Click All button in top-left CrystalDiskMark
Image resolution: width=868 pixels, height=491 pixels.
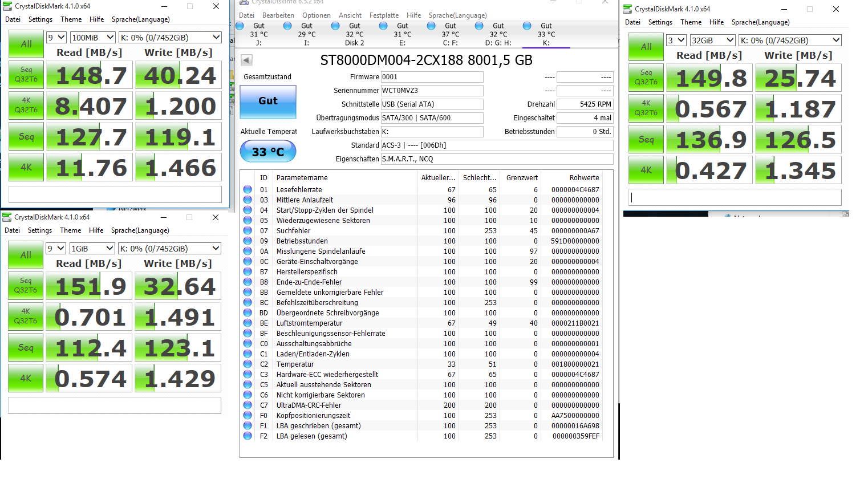(x=26, y=44)
